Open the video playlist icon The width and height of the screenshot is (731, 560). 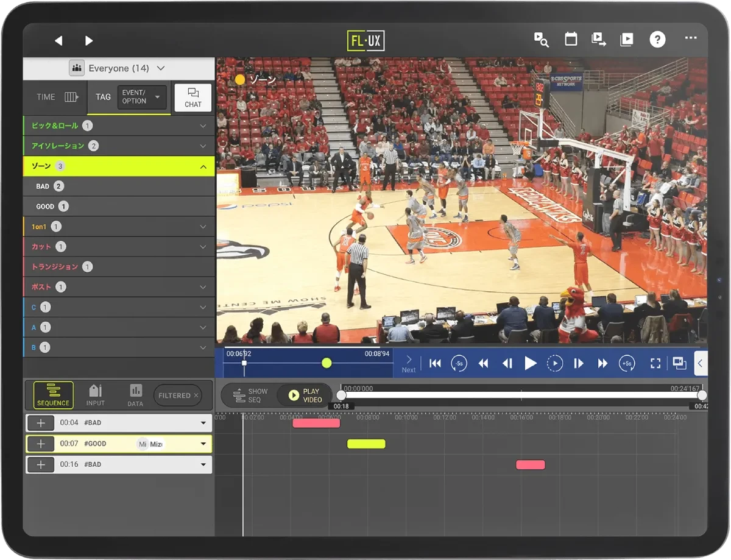(x=626, y=40)
